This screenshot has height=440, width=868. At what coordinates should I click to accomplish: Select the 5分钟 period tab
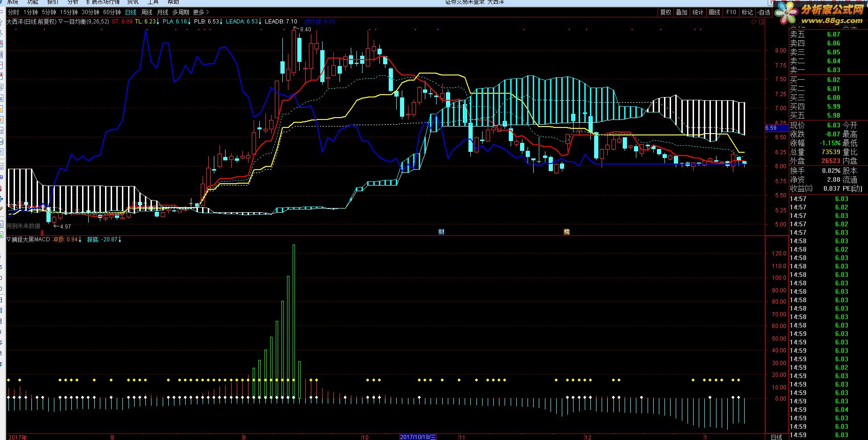[x=49, y=12]
